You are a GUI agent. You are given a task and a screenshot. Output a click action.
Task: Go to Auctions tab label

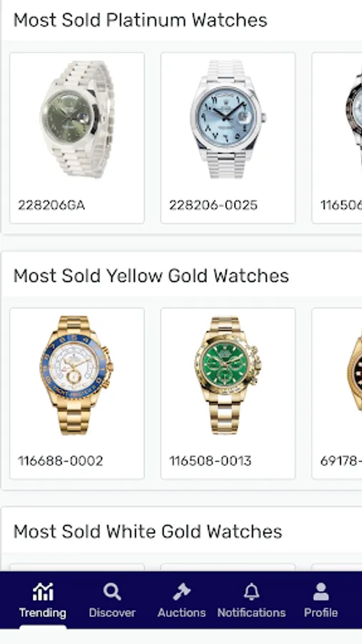coord(182,613)
